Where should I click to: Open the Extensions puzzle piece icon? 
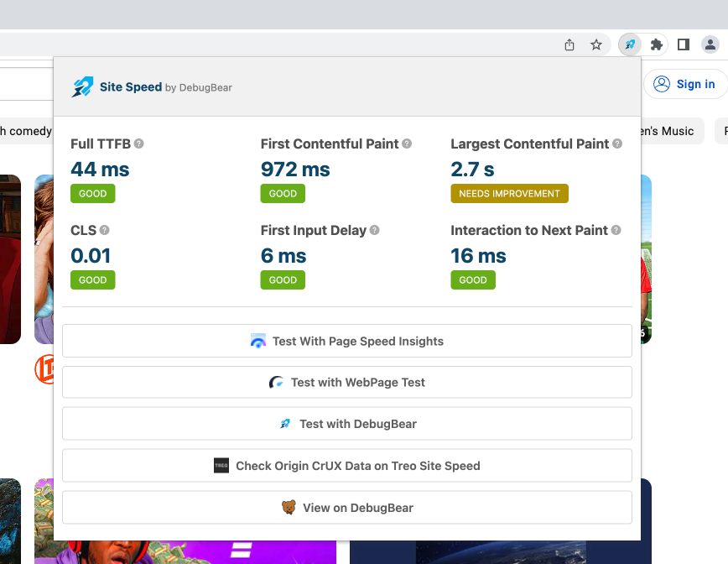click(656, 44)
